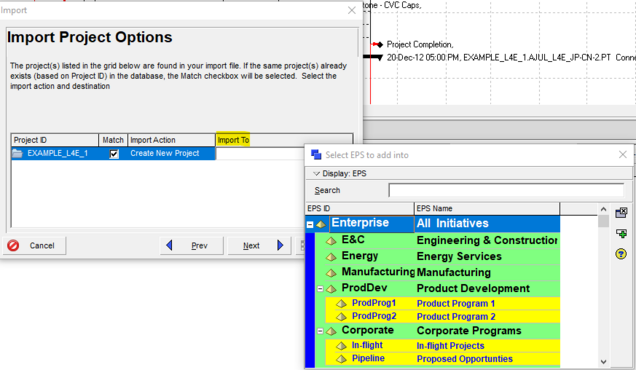Close the Import dialog window
This screenshot has width=636, height=370.
click(352, 11)
